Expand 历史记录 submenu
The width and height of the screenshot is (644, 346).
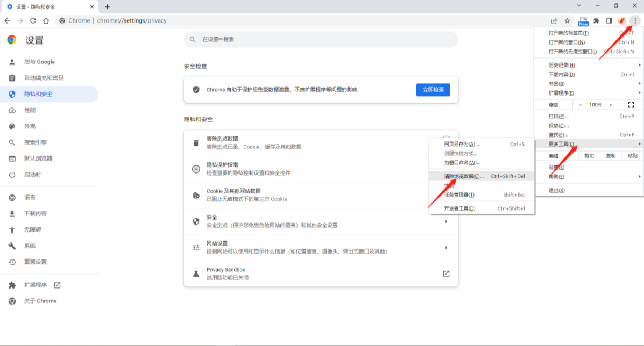[x=588, y=65]
